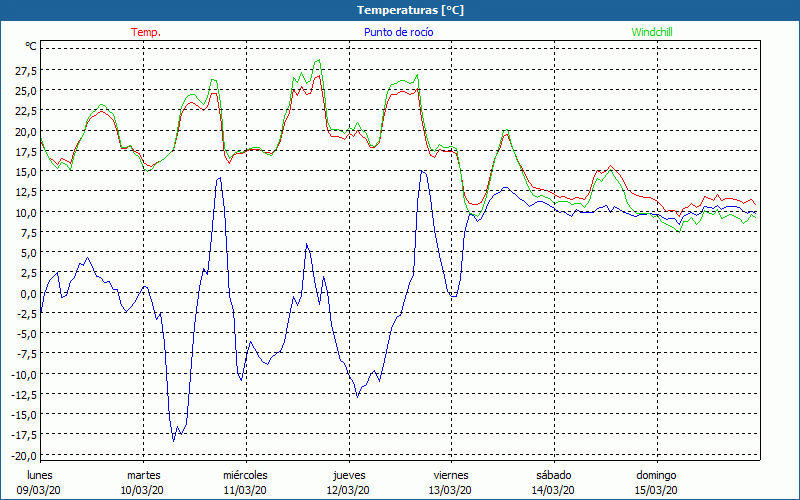
Task: Click the -12,5 y-axis value
Action: click(x=23, y=394)
